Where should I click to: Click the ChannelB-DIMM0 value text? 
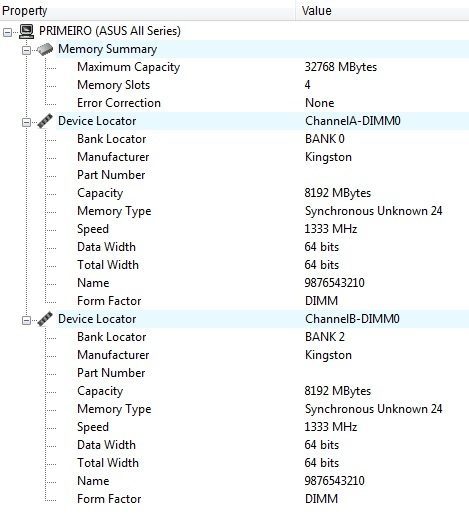coord(352,319)
